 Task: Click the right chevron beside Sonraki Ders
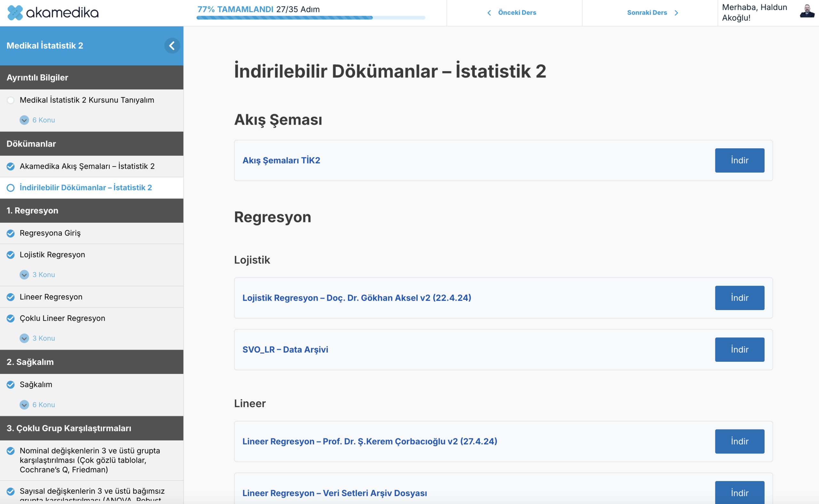[x=676, y=13]
